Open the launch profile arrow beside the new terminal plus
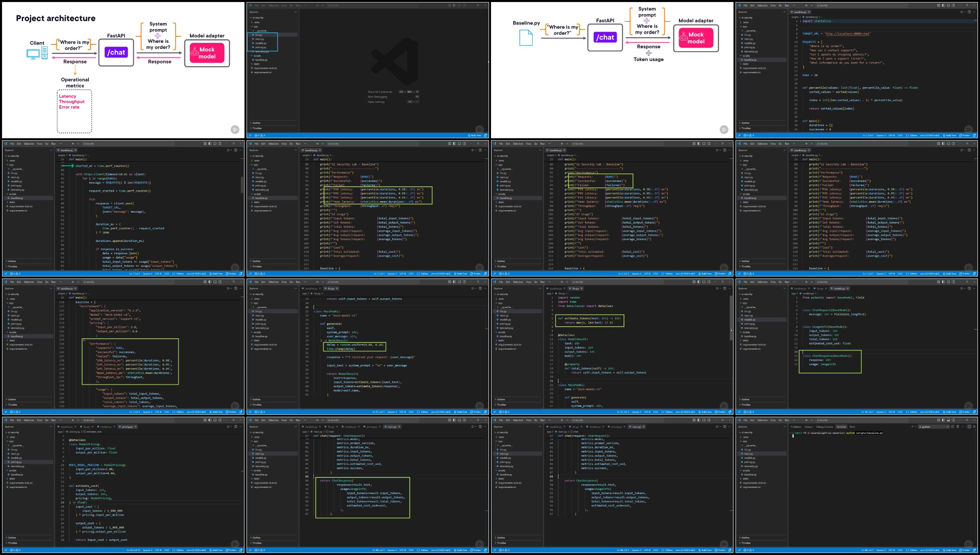This screenshot has width=980, height=555. click(x=915, y=426)
